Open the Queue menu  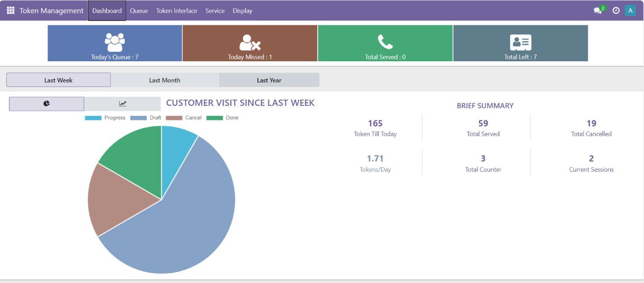click(139, 11)
